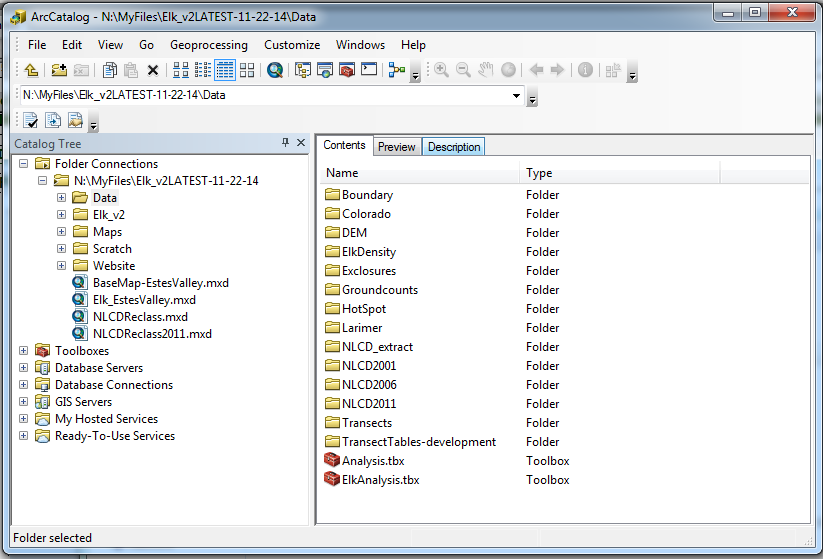Open the Description tab
The width and height of the screenshot is (823, 559).
(x=454, y=147)
